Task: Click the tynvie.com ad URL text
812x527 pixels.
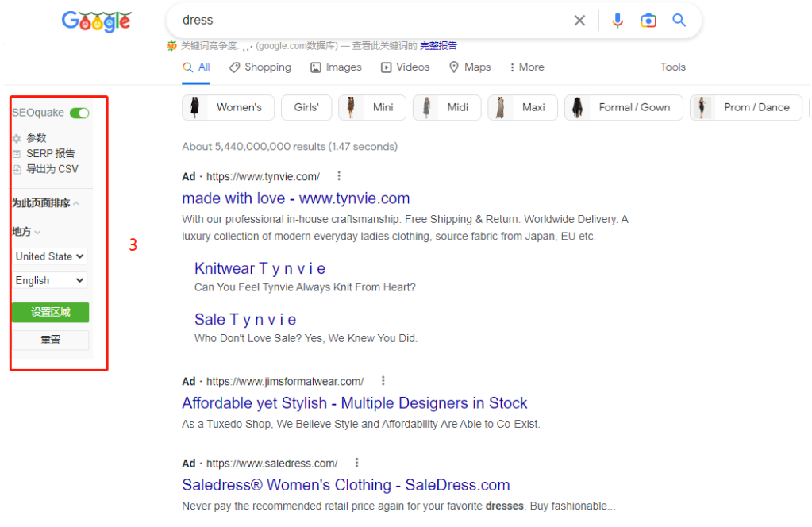Action: point(263,176)
